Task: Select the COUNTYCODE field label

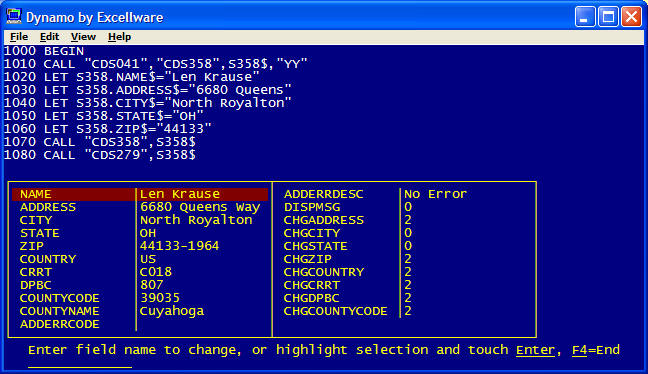Action: pos(60,298)
